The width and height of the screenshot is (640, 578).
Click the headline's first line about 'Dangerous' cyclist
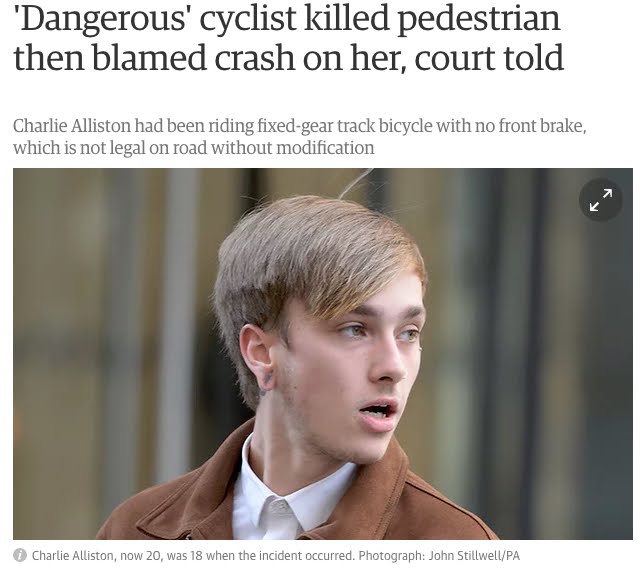pos(287,18)
